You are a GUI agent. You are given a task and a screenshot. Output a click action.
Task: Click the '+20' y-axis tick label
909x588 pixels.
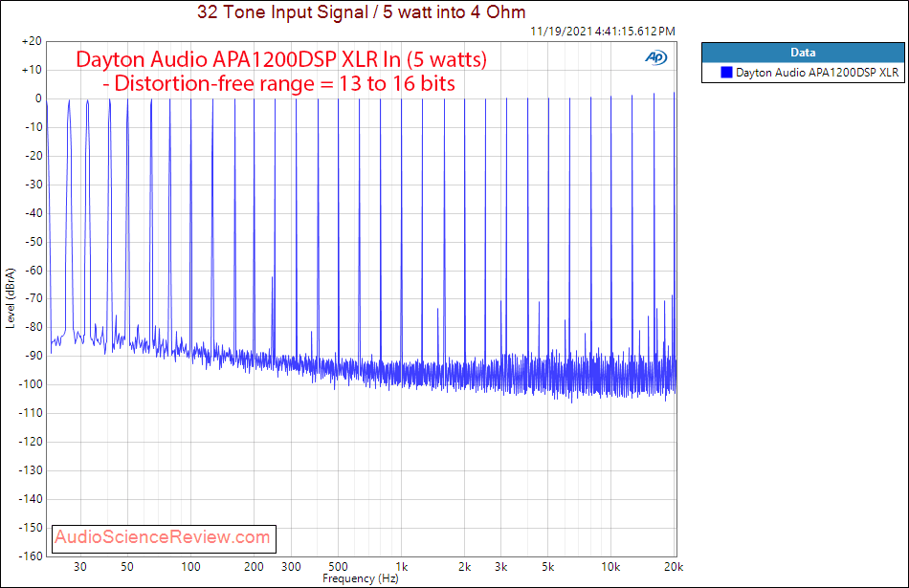pos(32,41)
